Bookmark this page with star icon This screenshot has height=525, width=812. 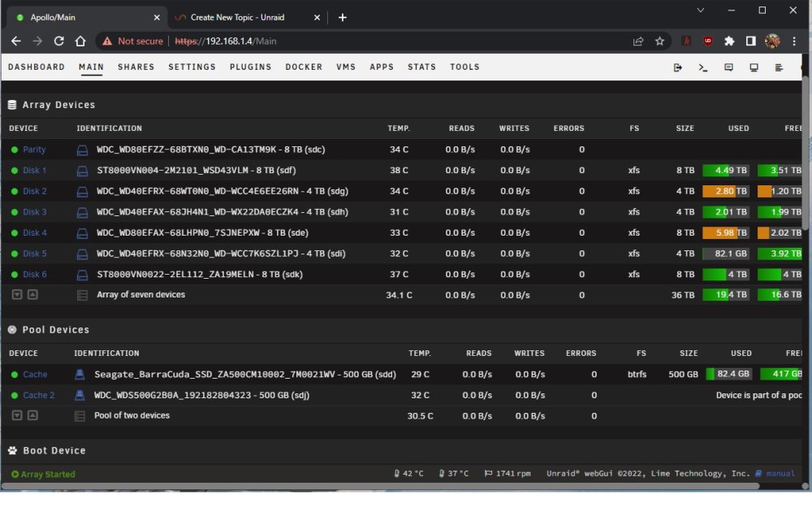click(x=659, y=41)
